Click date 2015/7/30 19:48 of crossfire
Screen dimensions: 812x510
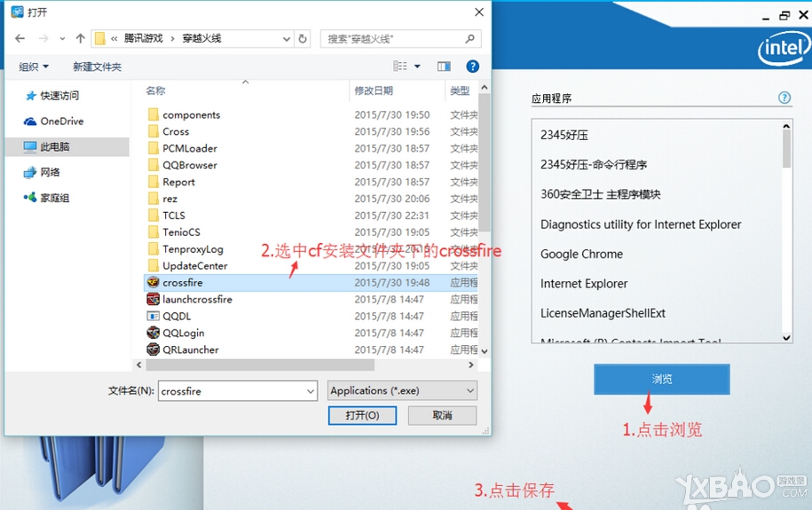coord(391,282)
